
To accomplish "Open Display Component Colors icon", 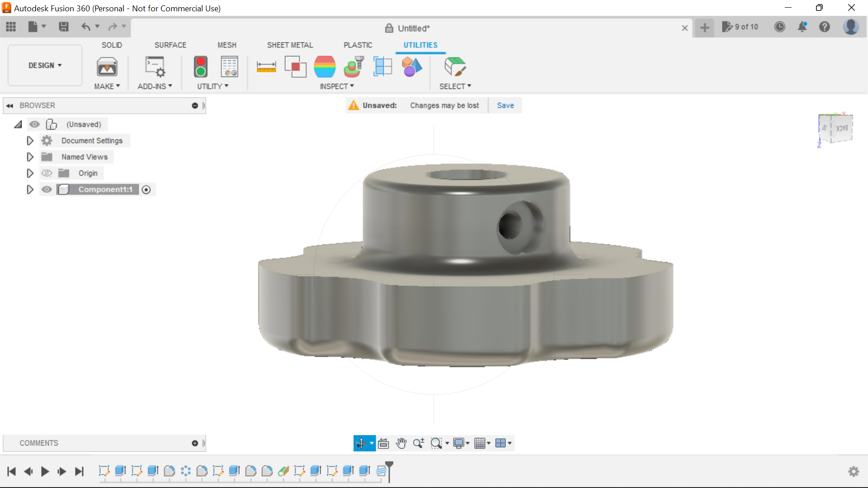I will [411, 67].
